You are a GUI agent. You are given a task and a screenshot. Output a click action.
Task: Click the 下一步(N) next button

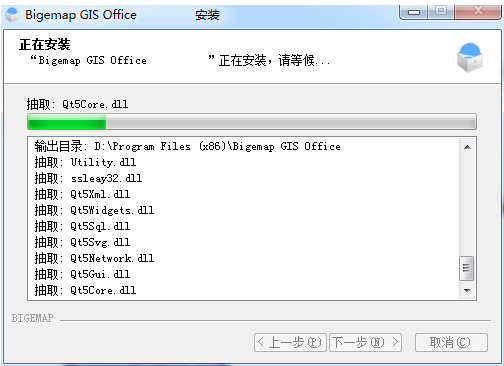pyautogui.click(x=365, y=342)
